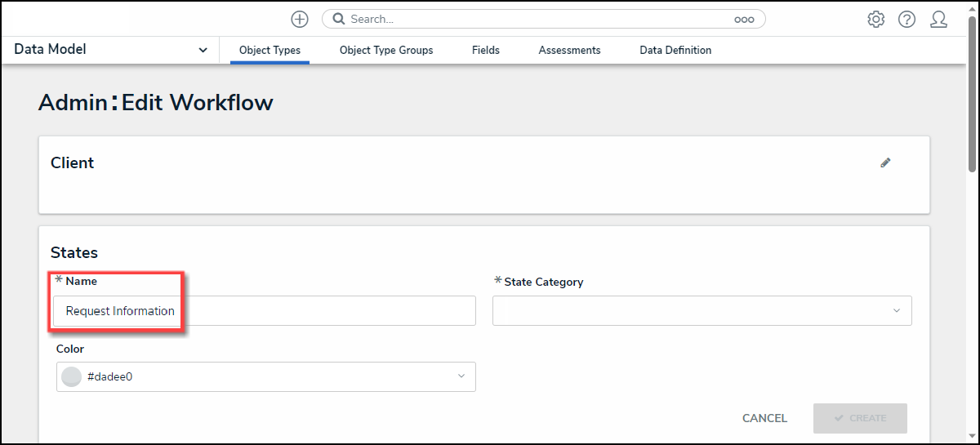Expand the Data Model dropdown
Screen dimensions: 980x445
203,50
